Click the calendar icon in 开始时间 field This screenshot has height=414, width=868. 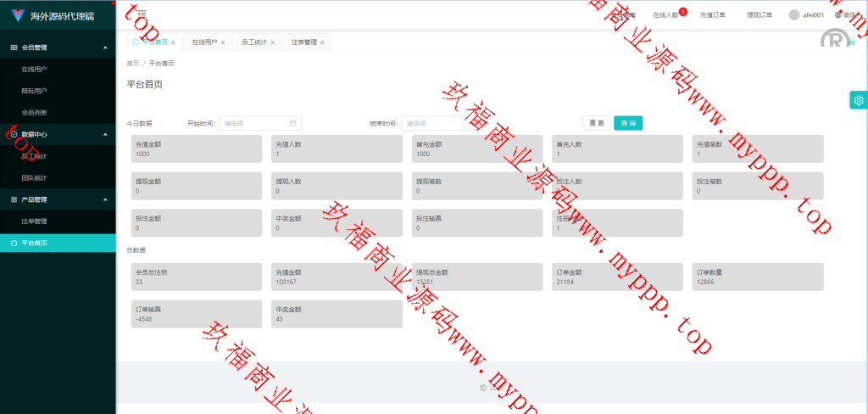(292, 123)
